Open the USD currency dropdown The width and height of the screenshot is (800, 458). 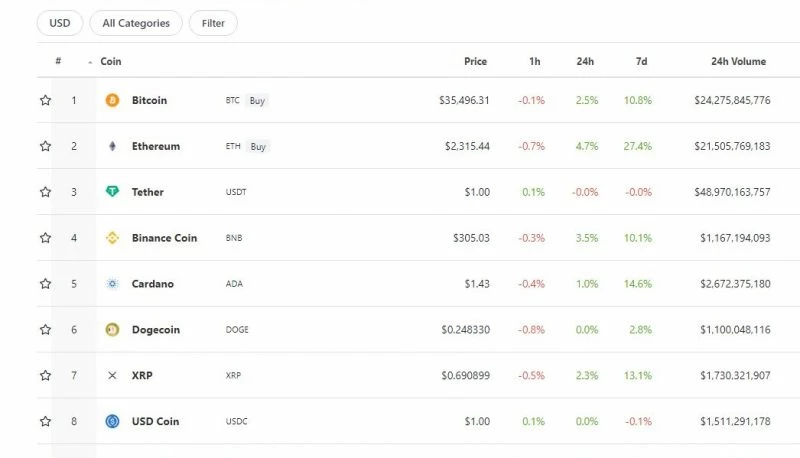pos(60,23)
